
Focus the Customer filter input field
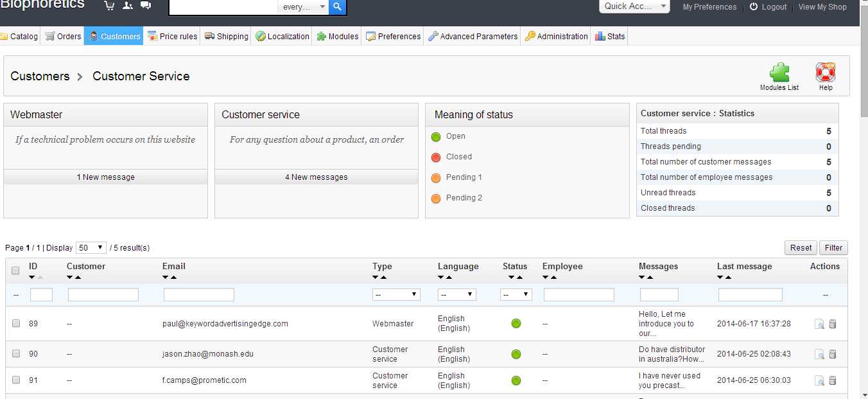[x=103, y=294]
